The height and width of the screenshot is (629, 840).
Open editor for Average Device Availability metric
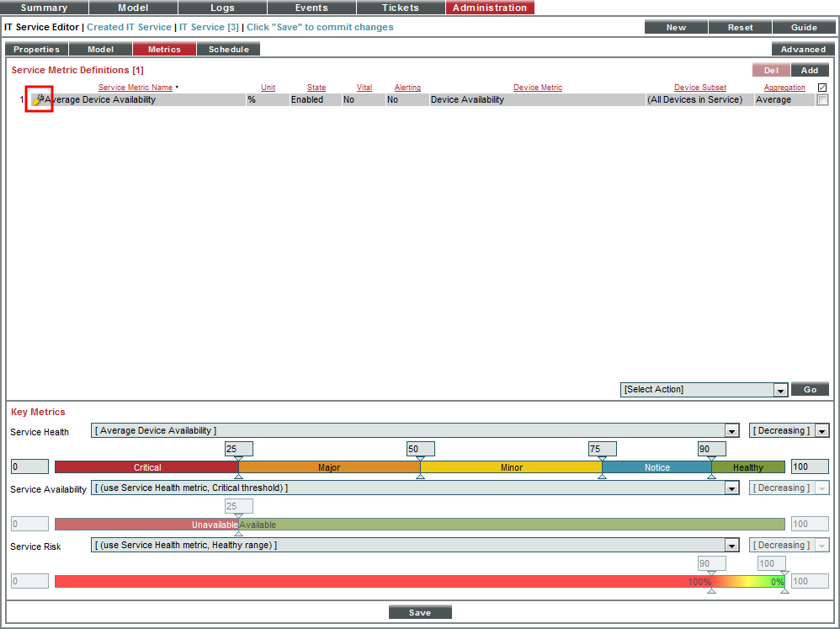point(39,99)
